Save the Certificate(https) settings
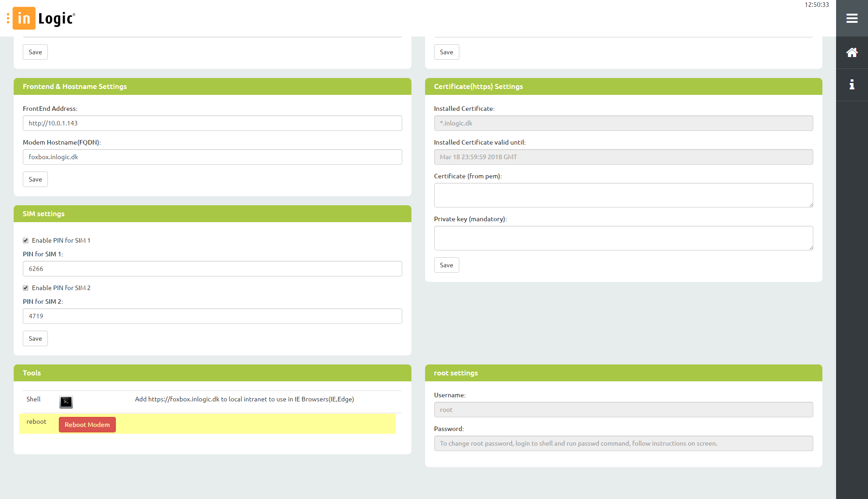Screen dimensions: 868x499 (446, 265)
